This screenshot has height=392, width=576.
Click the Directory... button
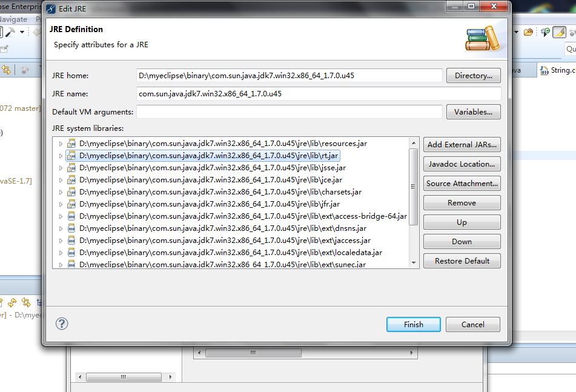click(x=473, y=75)
